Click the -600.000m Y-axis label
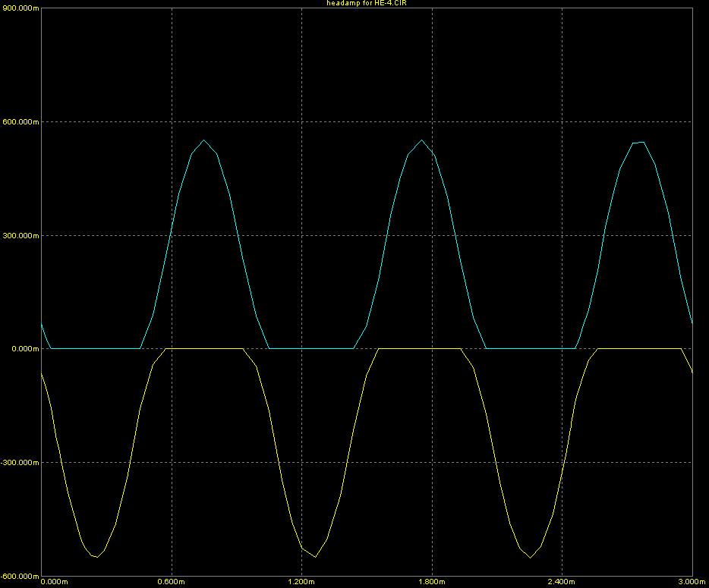 [x=20, y=576]
